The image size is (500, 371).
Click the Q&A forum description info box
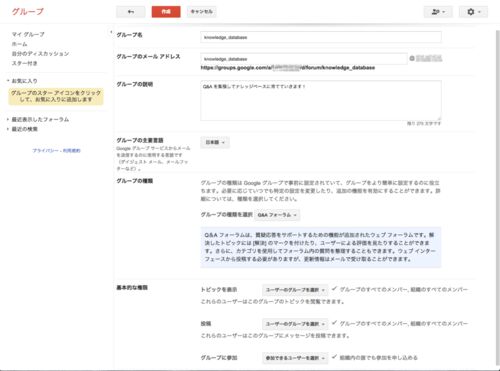click(x=321, y=247)
